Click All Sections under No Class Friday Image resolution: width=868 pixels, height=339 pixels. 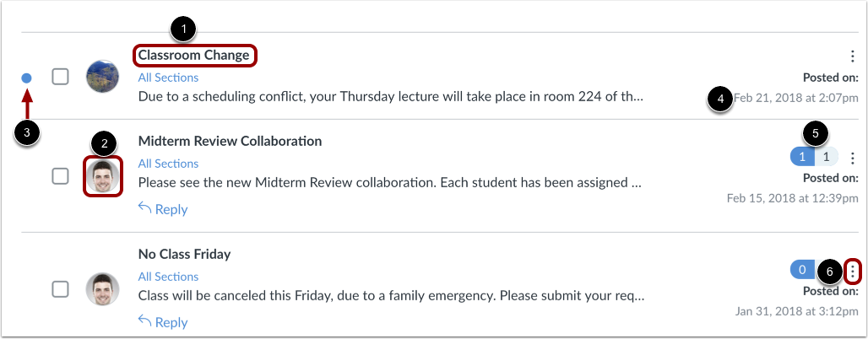168,277
